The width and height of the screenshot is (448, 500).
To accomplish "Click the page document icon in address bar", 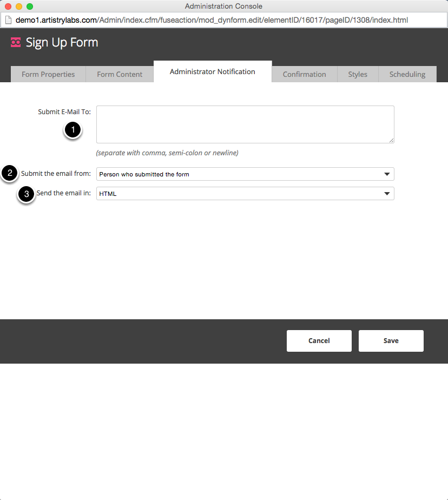I will (8, 21).
